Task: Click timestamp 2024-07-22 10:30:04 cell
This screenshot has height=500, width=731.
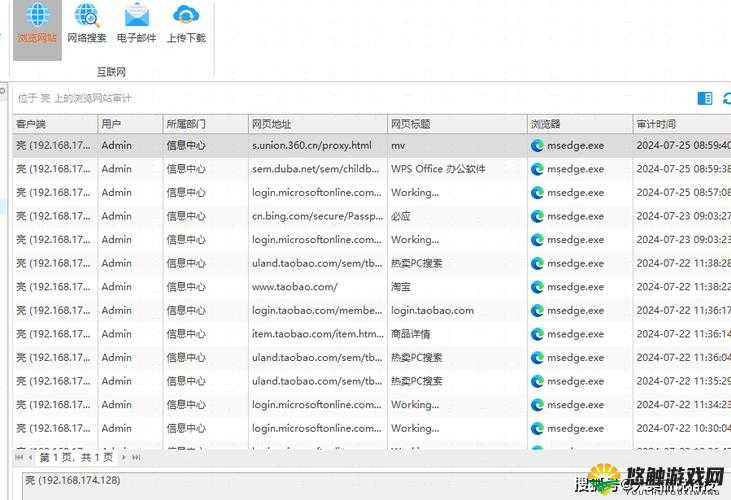Action: pyautogui.click(x=683, y=428)
